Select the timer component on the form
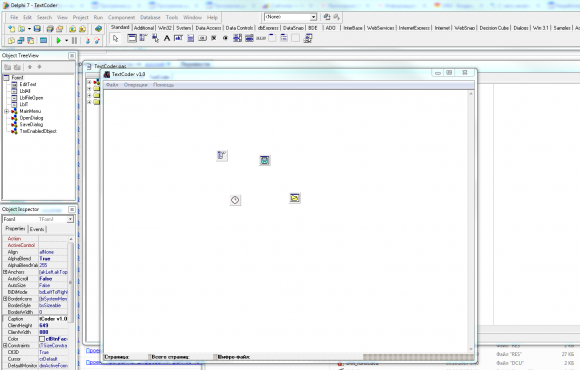This screenshot has height=370, width=580. pyautogui.click(x=235, y=200)
